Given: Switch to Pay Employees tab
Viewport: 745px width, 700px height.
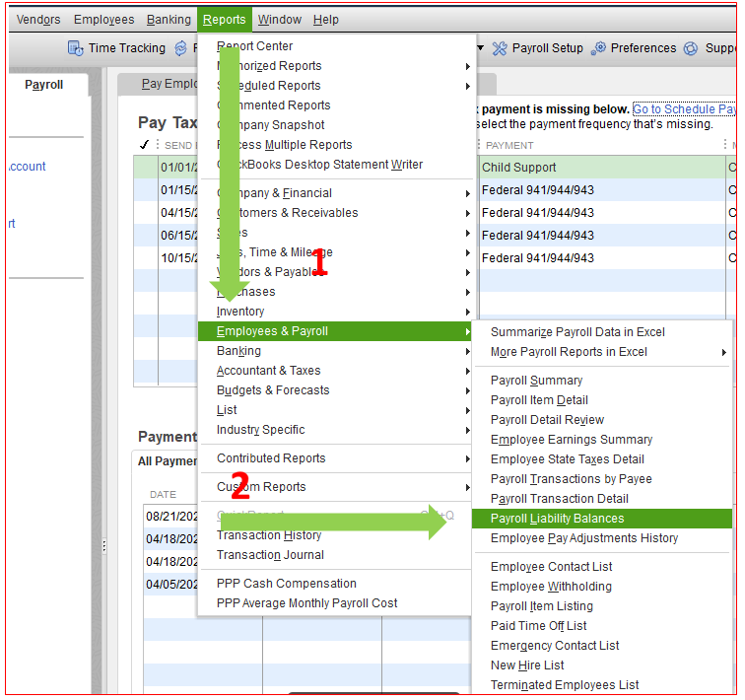Looking at the screenshot, I should coord(169,84).
